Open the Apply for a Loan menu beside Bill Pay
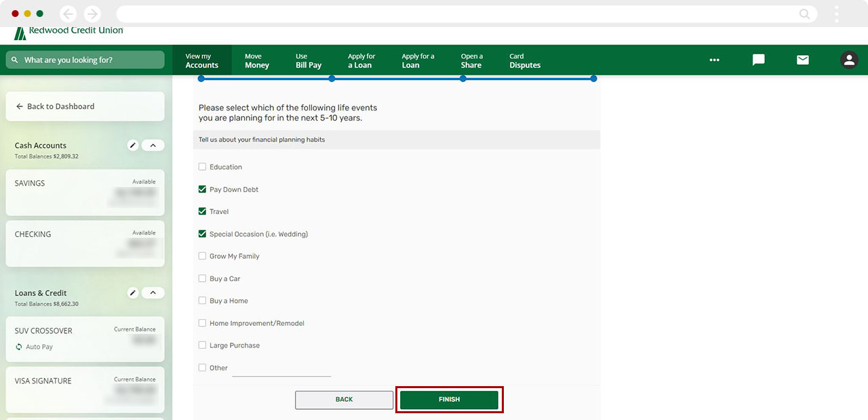The width and height of the screenshot is (868, 420). (x=361, y=60)
